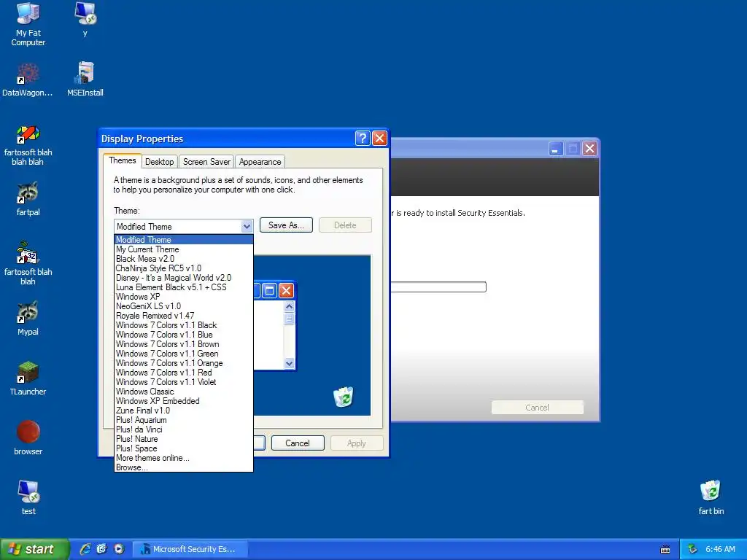Viewport: 747px width, 560px height.
Task: Select the DataWagon shortcut icon
Action: (28, 79)
